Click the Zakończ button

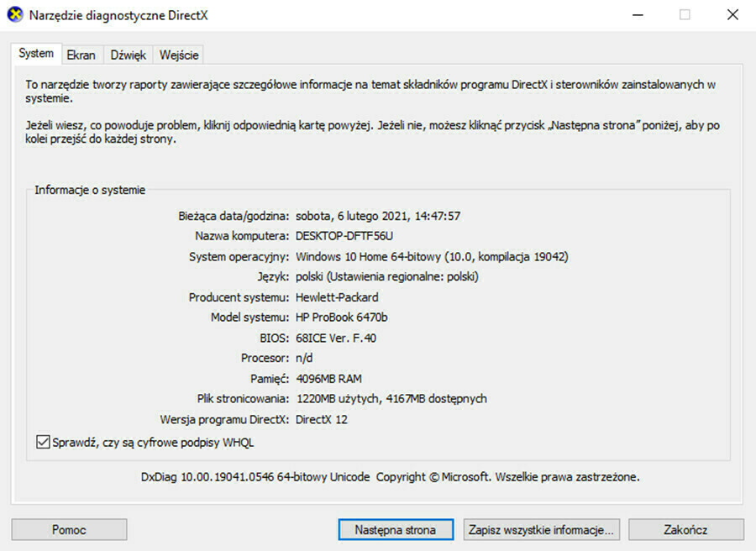pyautogui.click(x=685, y=530)
